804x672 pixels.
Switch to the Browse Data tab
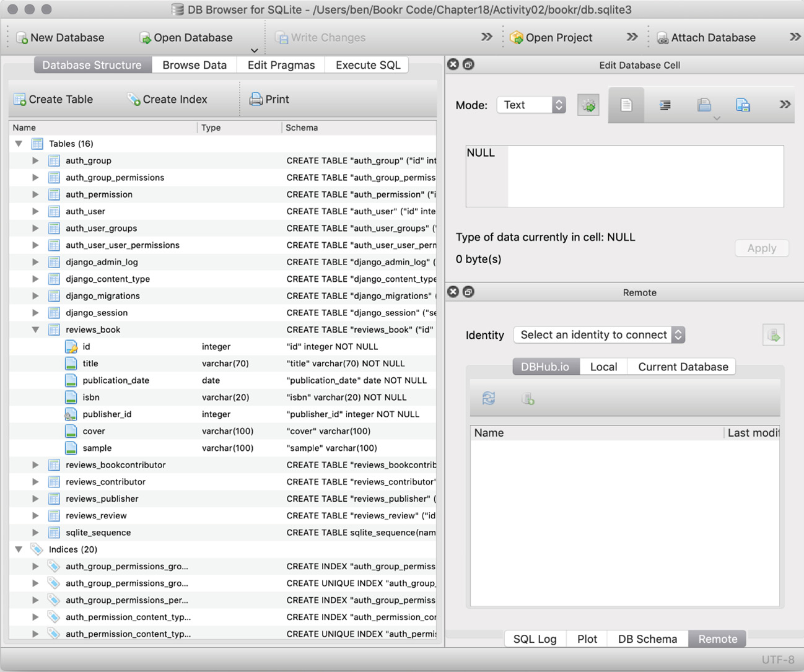tap(194, 65)
